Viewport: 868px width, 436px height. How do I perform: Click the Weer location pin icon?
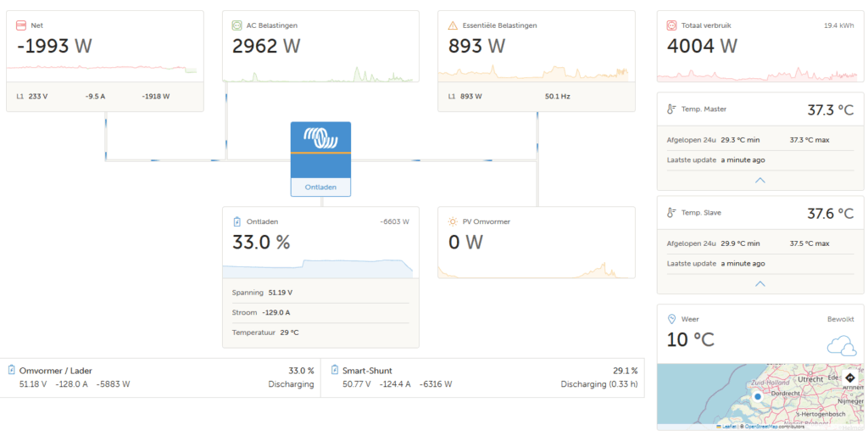[x=671, y=319]
